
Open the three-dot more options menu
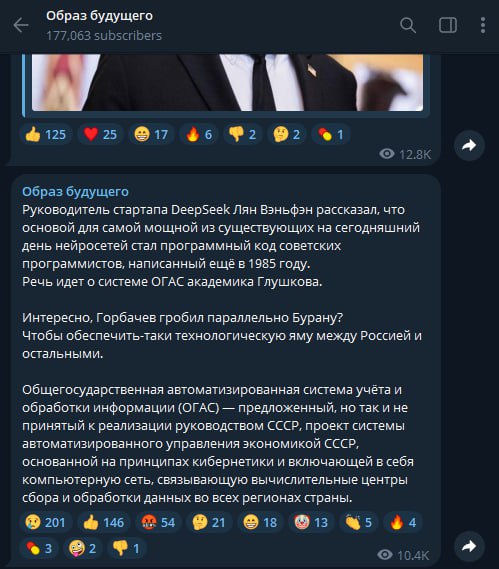point(483,25)
